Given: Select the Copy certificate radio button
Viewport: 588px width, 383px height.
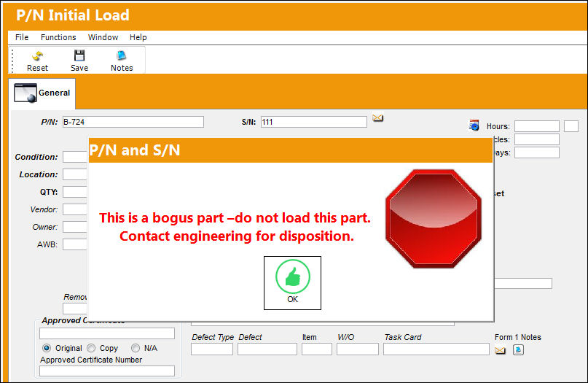Looking at the screenshot, I should pos(91,348).
